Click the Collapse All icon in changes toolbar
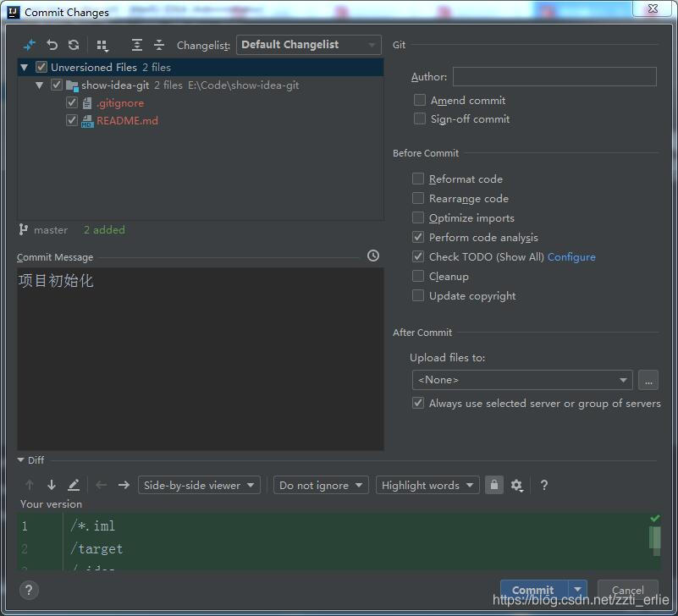Viewport: 678px width, 616px height. tap(158, 45)
